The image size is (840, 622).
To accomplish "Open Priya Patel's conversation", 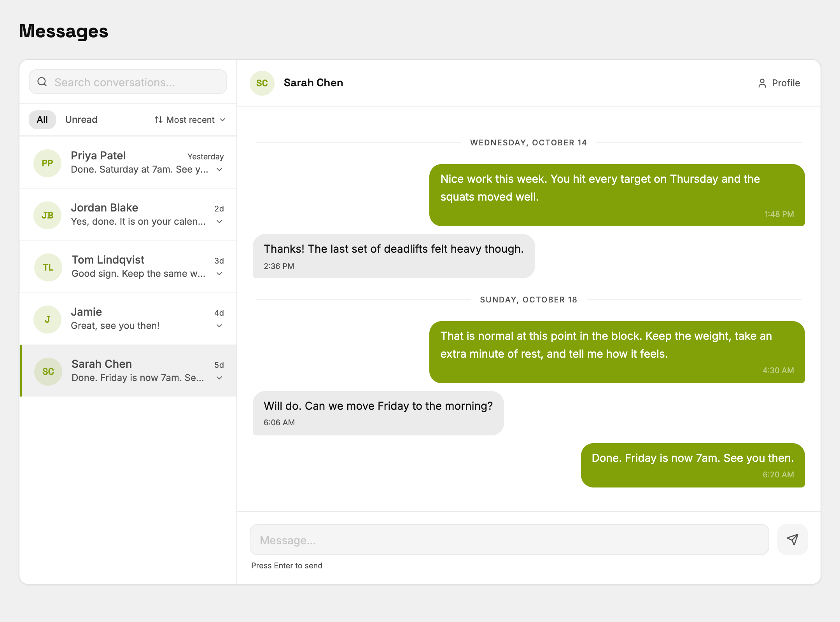I will point(128,163).
